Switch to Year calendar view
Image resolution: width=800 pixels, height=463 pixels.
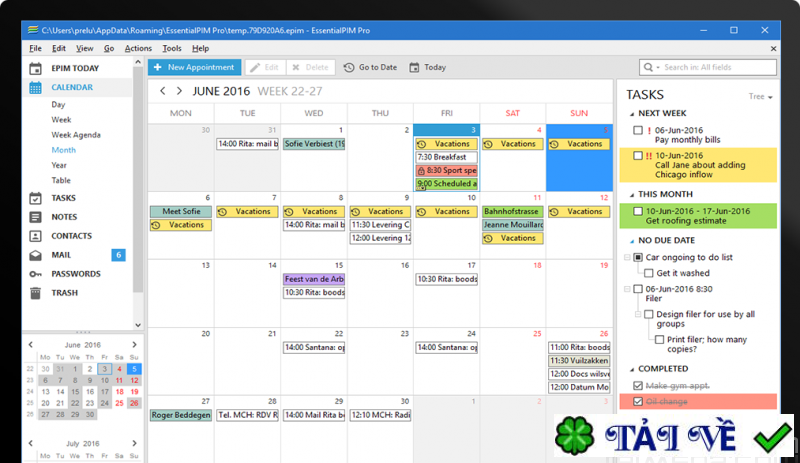[59, 165]
